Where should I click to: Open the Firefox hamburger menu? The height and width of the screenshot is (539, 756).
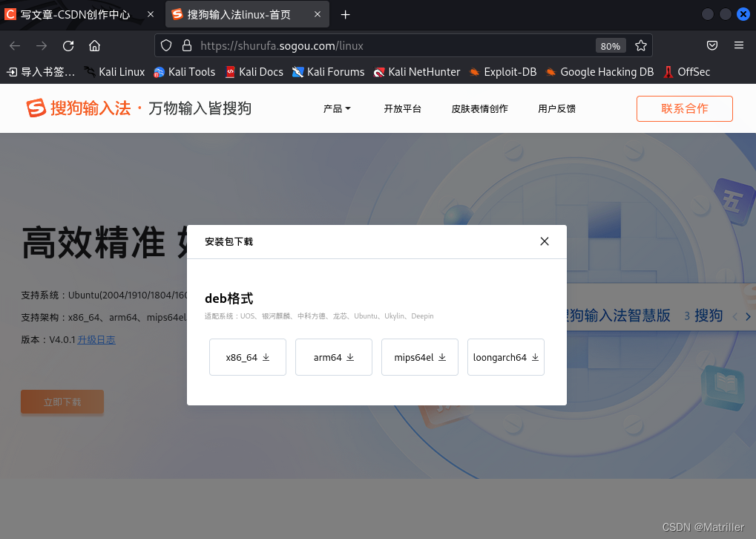tap(739, 45)
